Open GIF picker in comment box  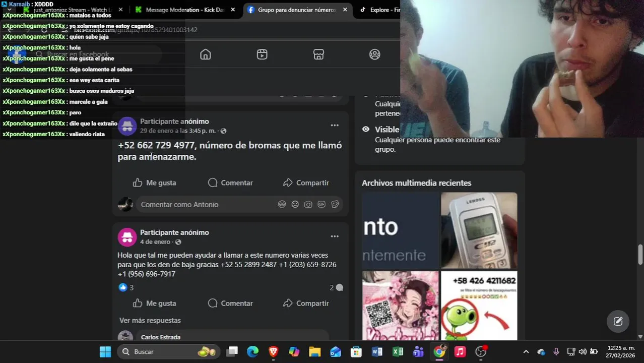tap(321, 204)
